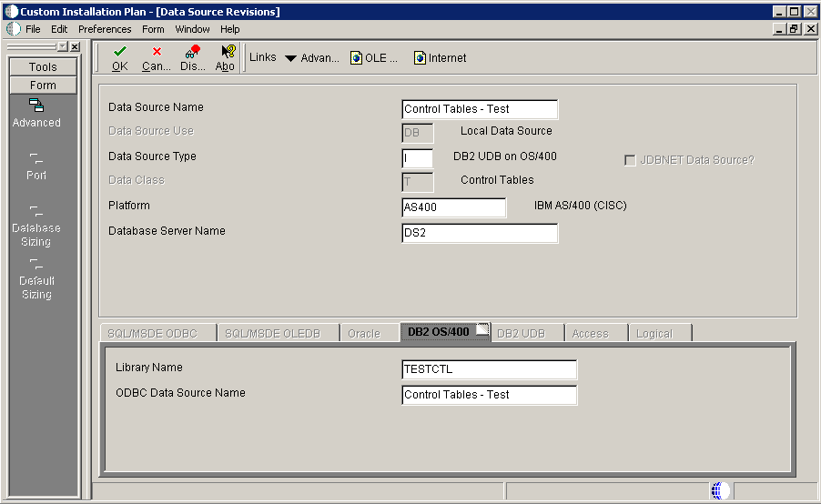821x504 pixels.
Task: Click the Library Name field TESTCTL
Action: pyautogui.click(x=489, y=369)
